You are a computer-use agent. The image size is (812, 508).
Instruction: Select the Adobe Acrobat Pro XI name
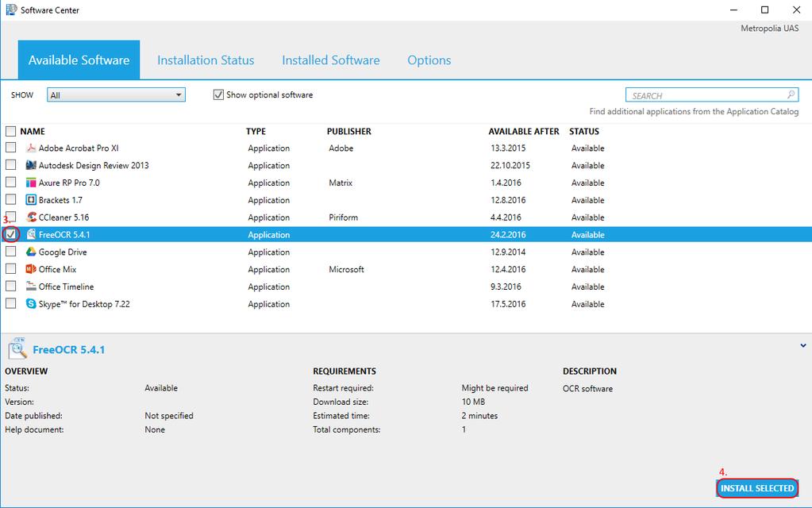pyautogui.click(x=79, y=148)
